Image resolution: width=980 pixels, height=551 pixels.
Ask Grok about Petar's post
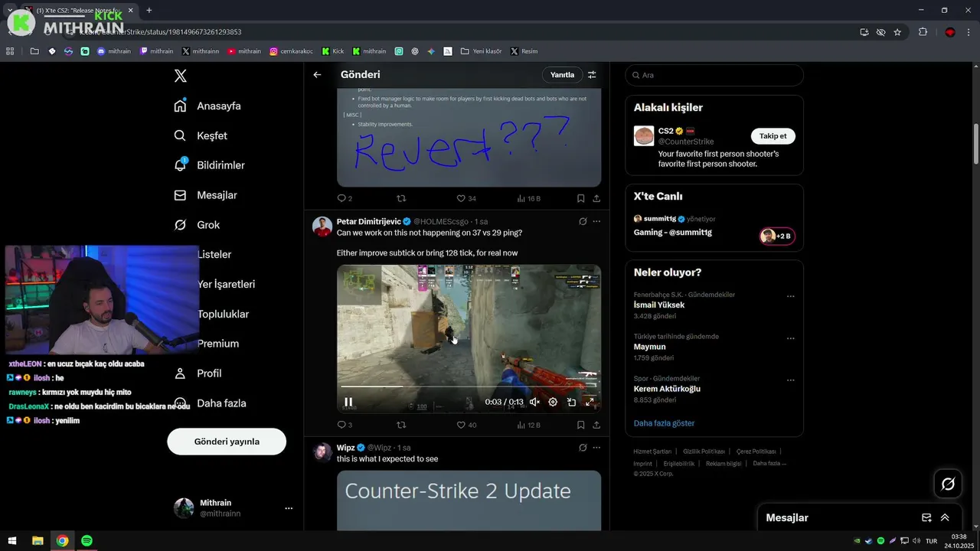point(583,222)
